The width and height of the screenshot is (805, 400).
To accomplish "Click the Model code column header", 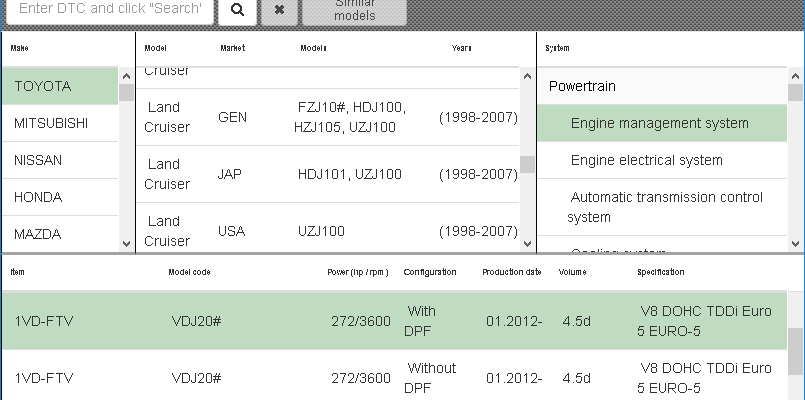I will (x=189, y=272).
